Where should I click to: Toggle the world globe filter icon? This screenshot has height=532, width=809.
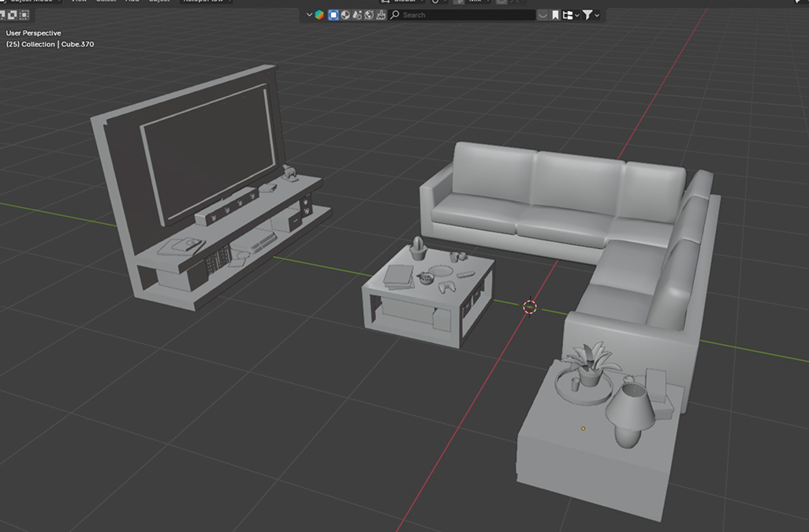tap(369, 15)
